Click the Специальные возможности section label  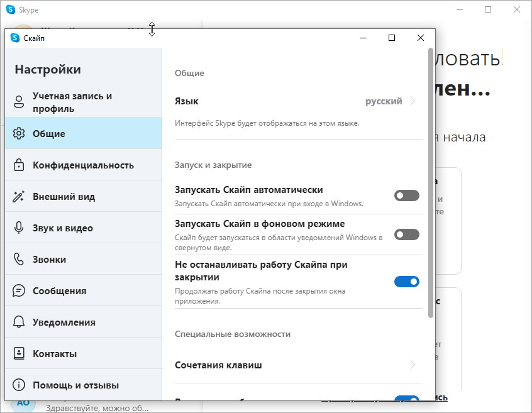point(233,334)
